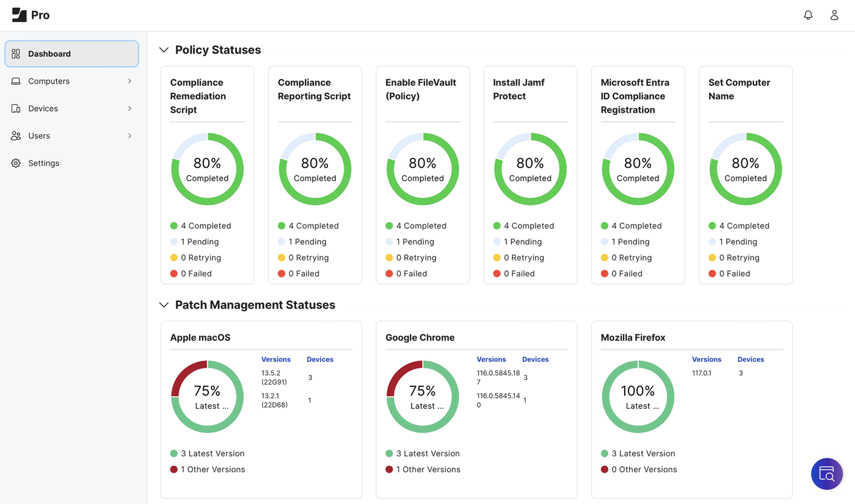Click the Computers laptop icon
This screenshot has width=855, height=504.
point(16,81)
